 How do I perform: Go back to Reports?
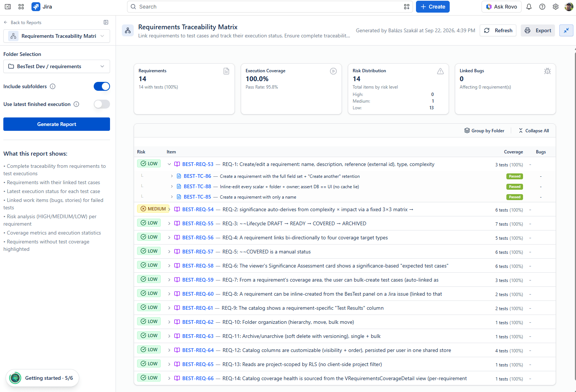(23, 23)
